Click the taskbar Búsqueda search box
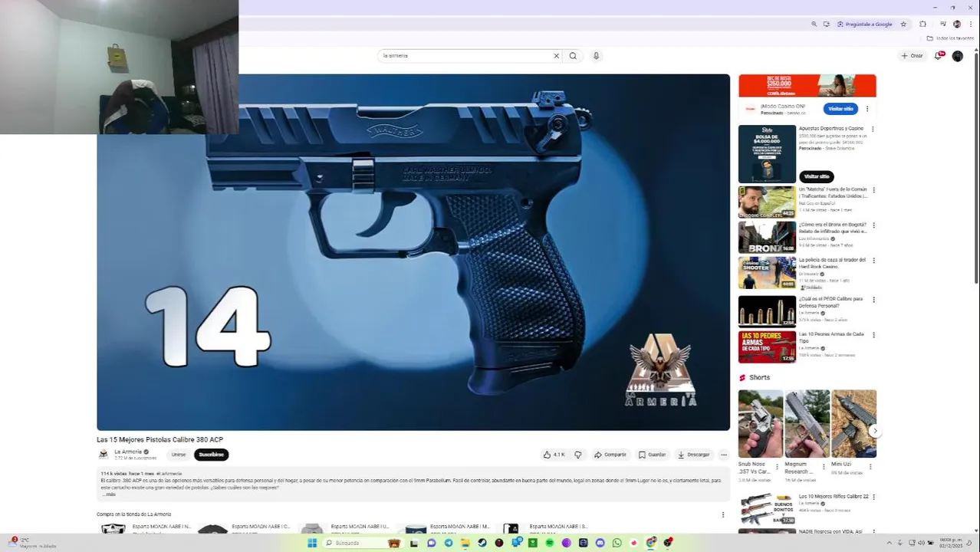Screen dimensions: 980x552 click(363, 543)
